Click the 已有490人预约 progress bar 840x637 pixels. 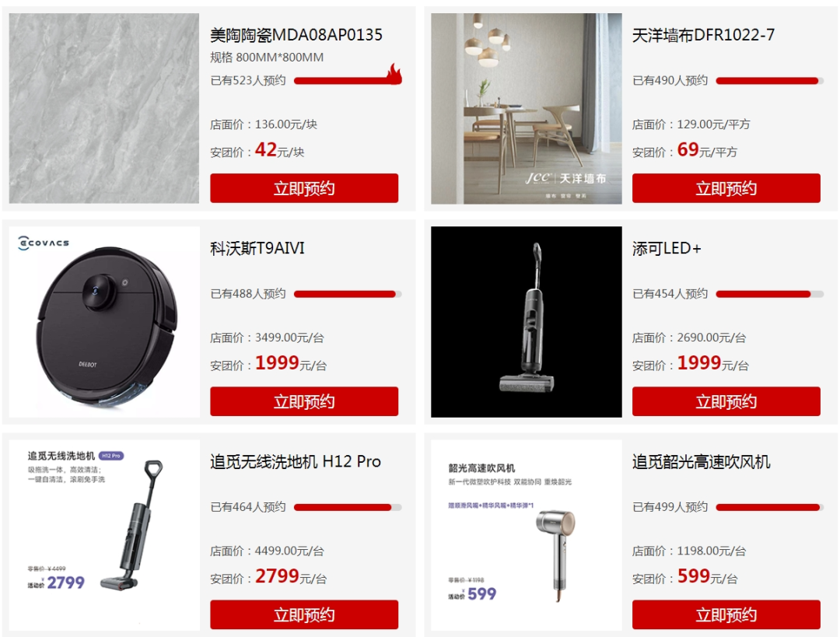[769, 81]
